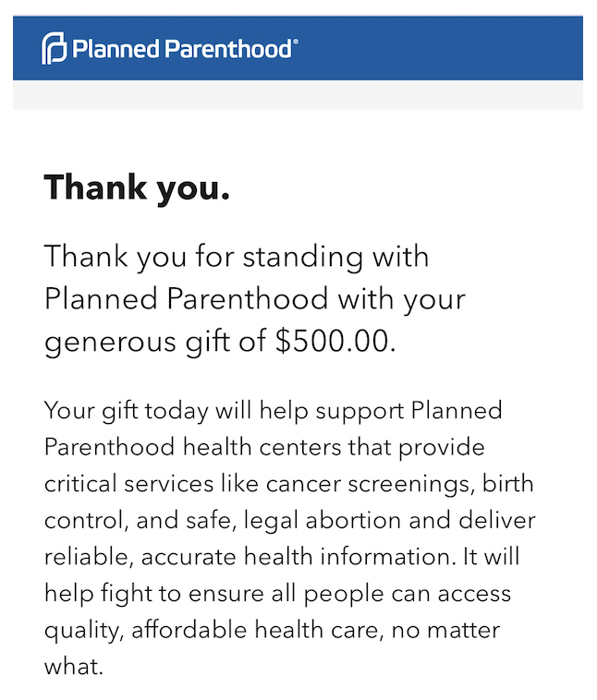Select the bold "Thank you." heading

[137, 188]
